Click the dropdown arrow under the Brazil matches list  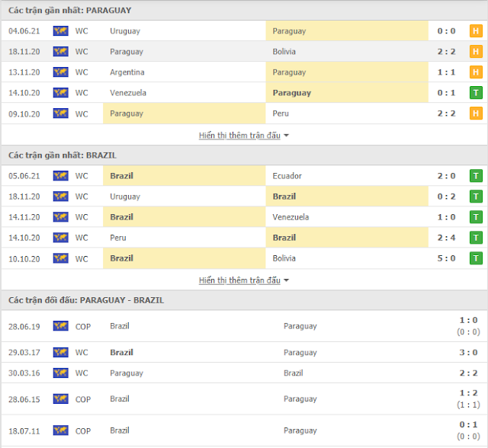point(287,280)
